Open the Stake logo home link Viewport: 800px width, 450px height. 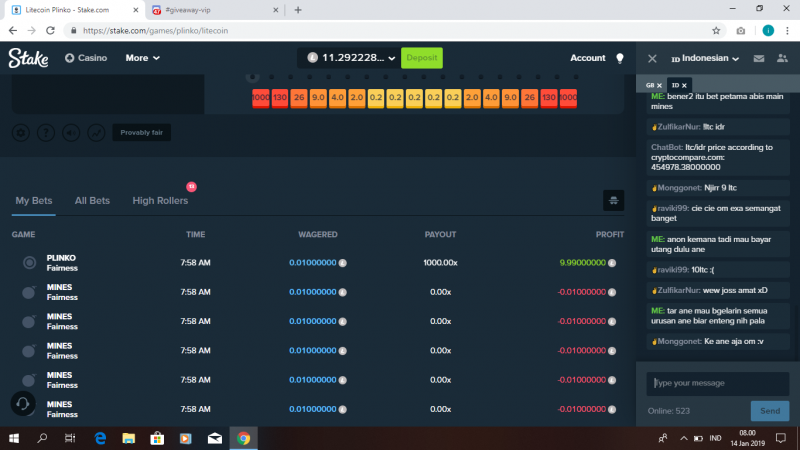tap(28, 58)
